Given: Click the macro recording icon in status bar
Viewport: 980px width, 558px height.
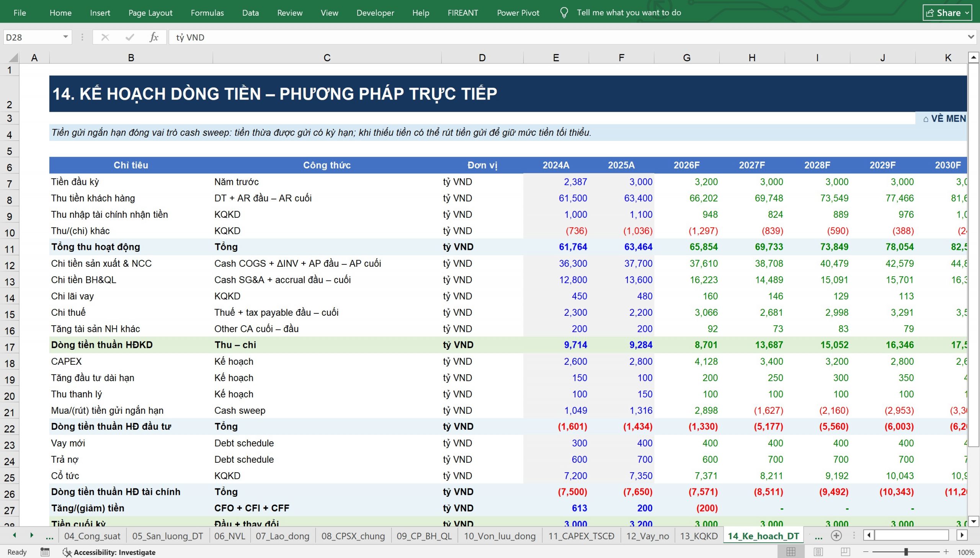Looking at the screenshot, I should coord(45,552).
